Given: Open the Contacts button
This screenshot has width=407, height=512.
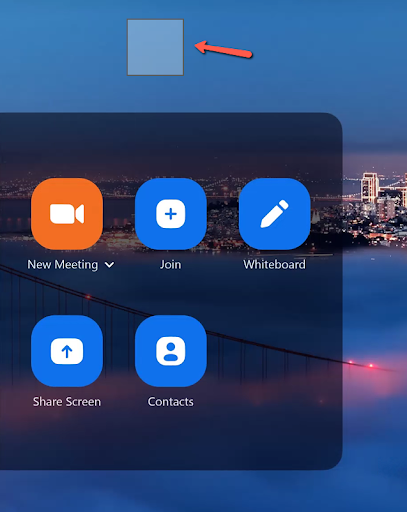Looking at the screenshot, I should [x=171, y=351].
